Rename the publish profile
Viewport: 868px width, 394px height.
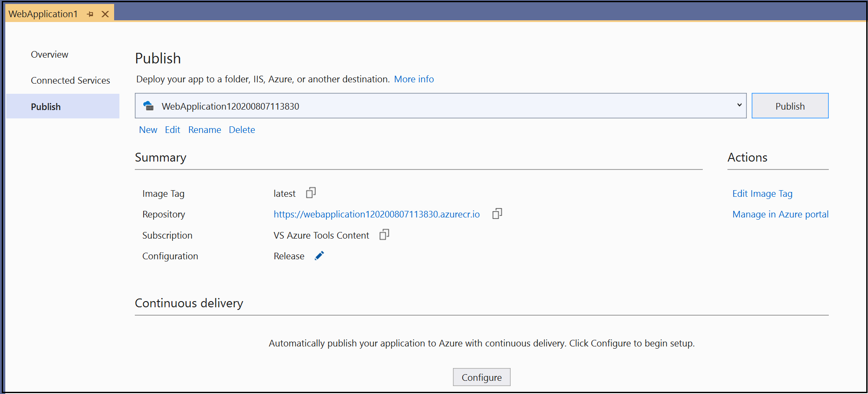[x=204, y=130]
